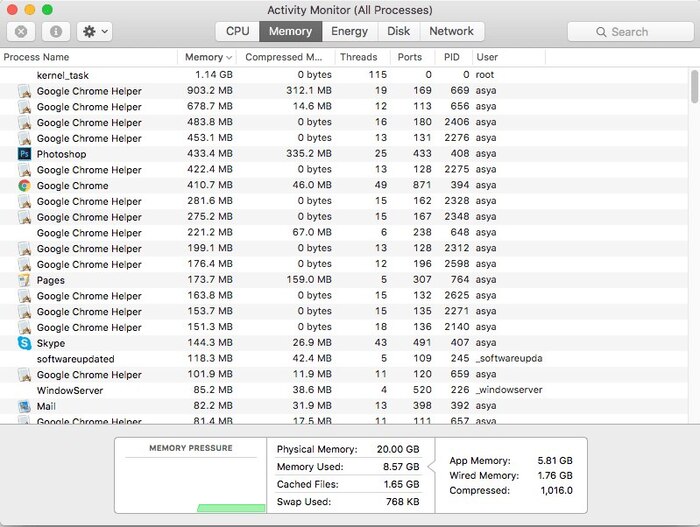Click the search magnifier icon
The image size is (700, 527).
[601, 32]
